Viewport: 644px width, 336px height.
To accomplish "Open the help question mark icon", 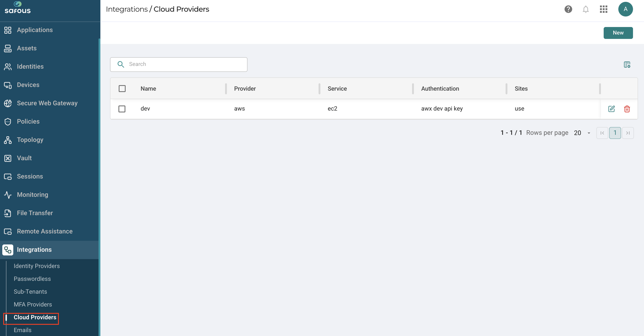I will coord(568,9).
